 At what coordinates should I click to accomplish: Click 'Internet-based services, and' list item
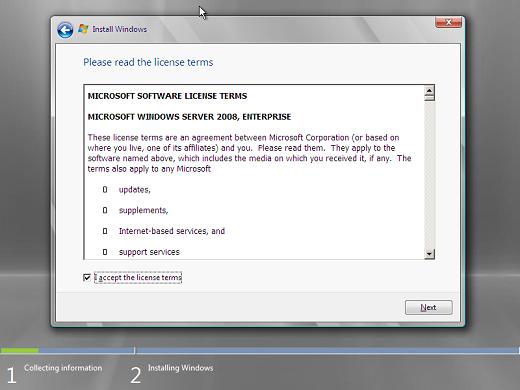pos(172,231)
